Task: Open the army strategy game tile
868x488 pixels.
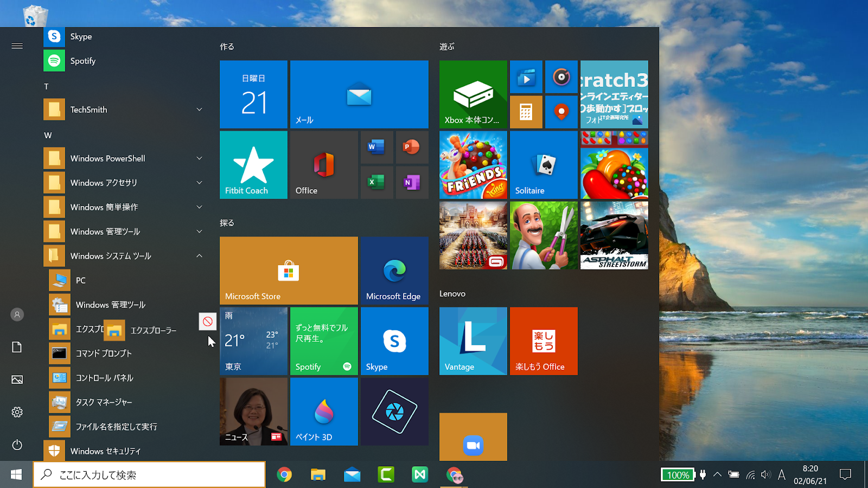Action: tap(473, 235)
